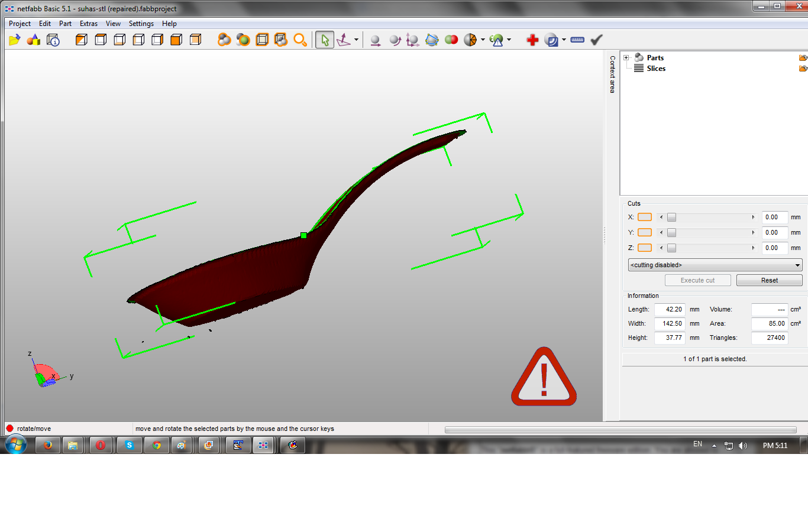Focus the Z cut value field
Image resolution: width=808 pixels, height=532 pixels.
pos(775,248)
